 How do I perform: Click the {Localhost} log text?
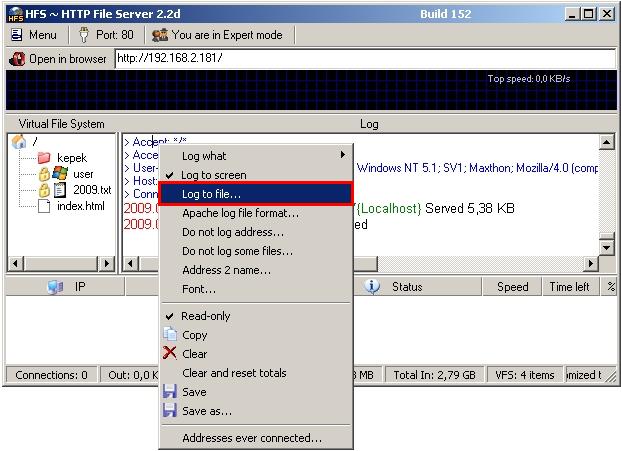[x=389, y=208]
